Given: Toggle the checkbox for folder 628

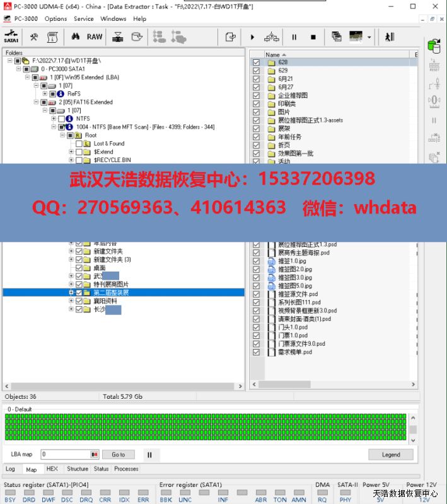Looking at the screenshot, I should pos(256,62).
